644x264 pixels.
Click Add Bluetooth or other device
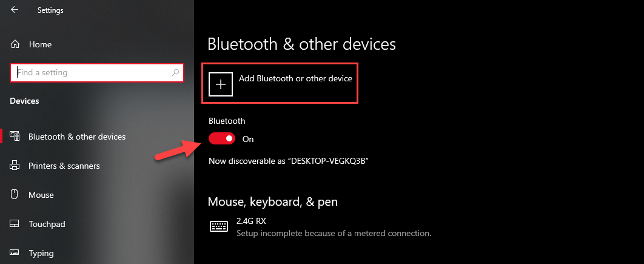point(295,79)
